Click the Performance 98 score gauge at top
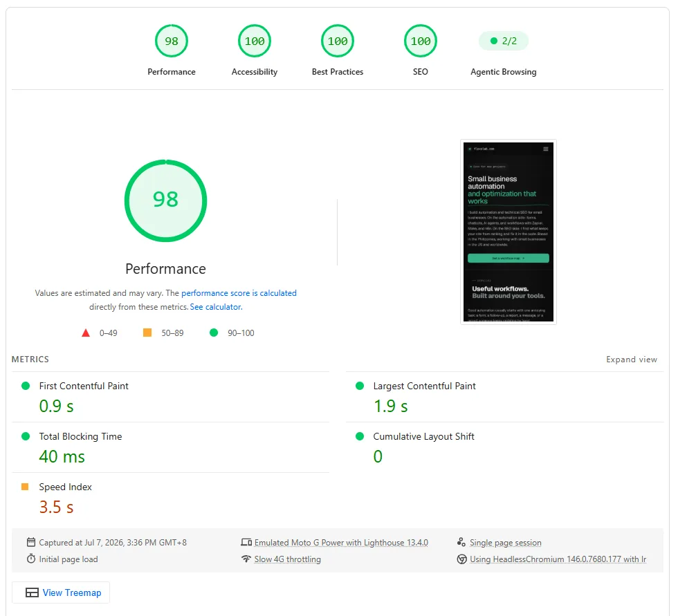The image size is (678, 616). [172, 41]
